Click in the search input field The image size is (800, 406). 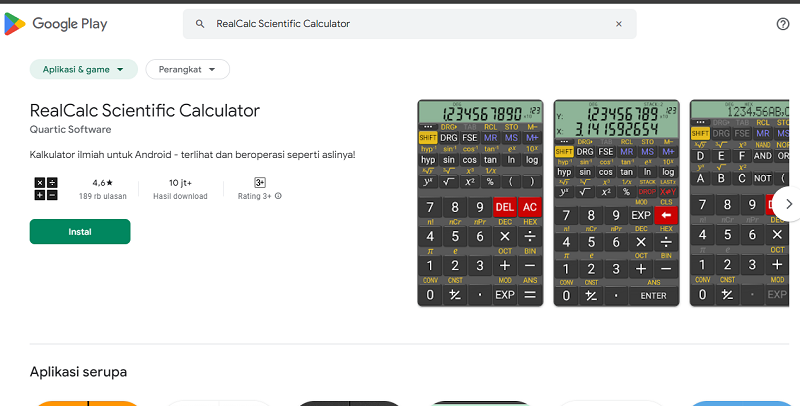pyautogui.click(x=410, y=24)
